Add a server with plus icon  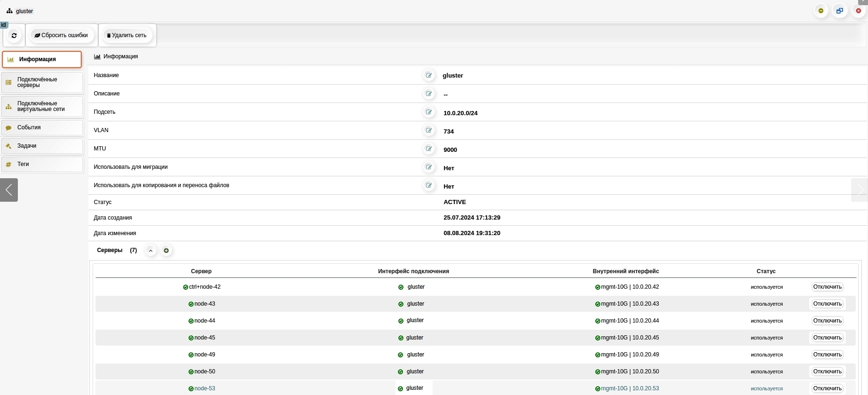(166, 251)
